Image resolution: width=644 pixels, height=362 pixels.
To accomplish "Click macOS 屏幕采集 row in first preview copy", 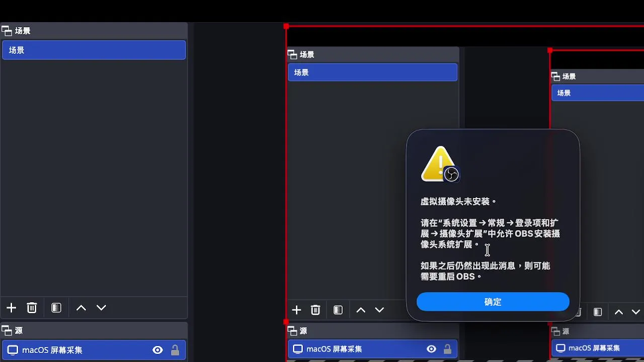I will pos(372,349).
